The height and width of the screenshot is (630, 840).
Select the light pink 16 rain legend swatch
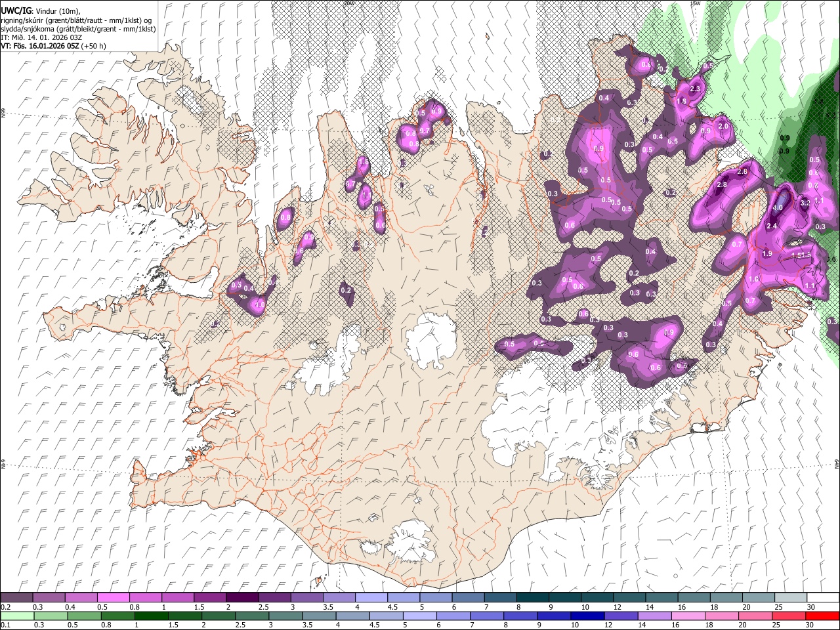(688, 616)
